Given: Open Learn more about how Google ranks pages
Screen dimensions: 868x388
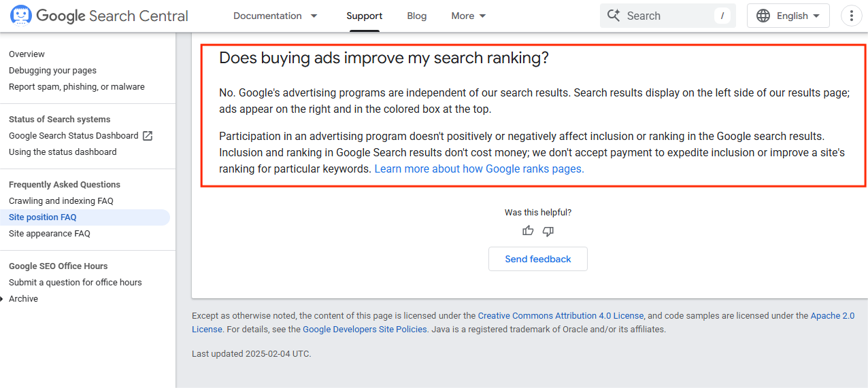Looking at the screenshot, I should click(479, 169).
